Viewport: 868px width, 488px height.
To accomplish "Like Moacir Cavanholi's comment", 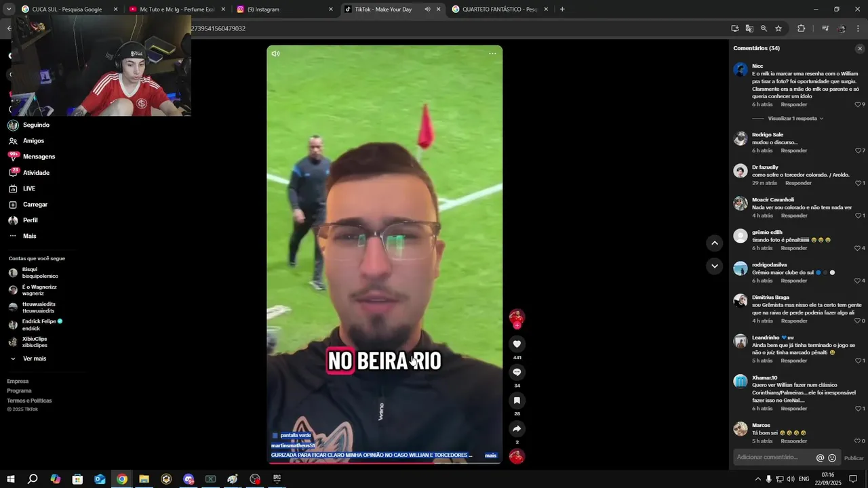I will (x=859, y=216).
